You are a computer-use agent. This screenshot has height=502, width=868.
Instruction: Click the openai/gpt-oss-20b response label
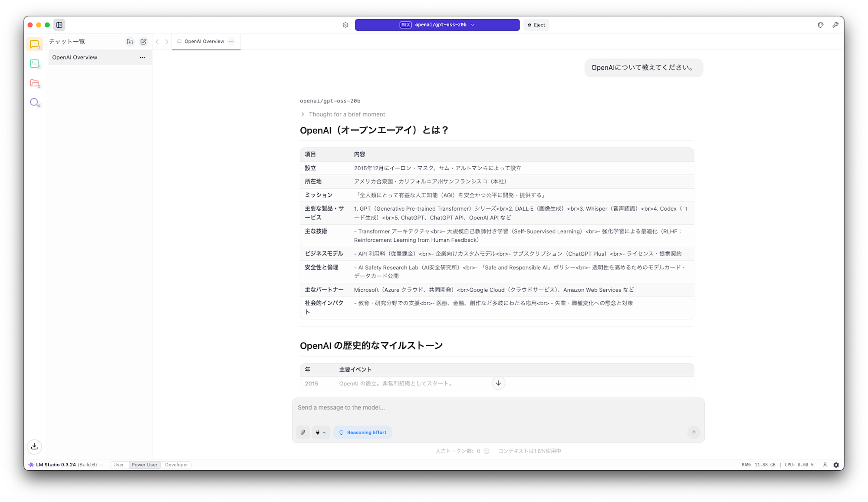tap(330, 101)
